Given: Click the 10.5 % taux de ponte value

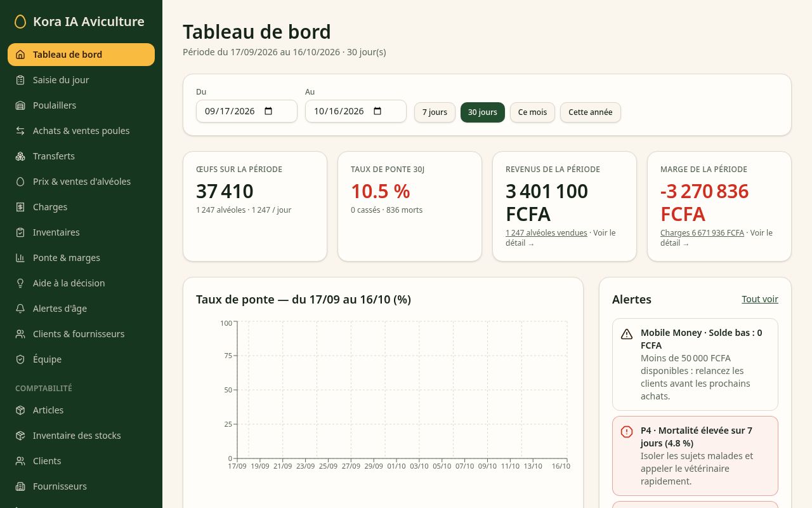Looking at the screenshot, I should pos(381,191).
